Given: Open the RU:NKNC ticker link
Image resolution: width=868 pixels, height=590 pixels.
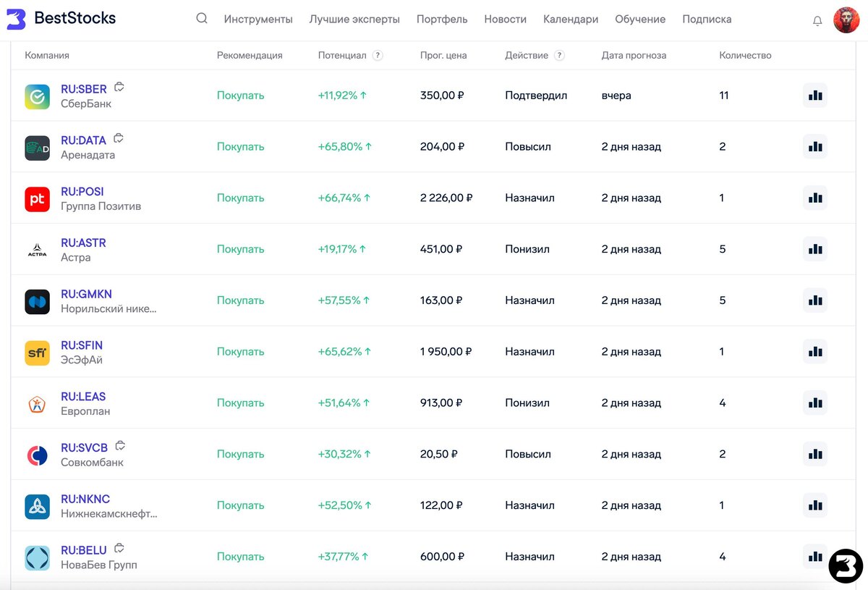Looking at the screenshot, I should [x=85, y=500].
